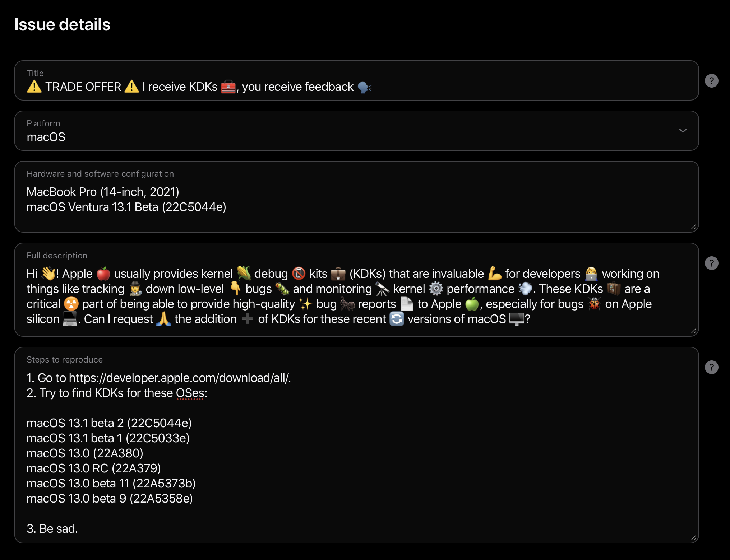
Task: Click the text 'MacBook Pro (14-inch, 2021)'
Action: click(x=103, y=192)
